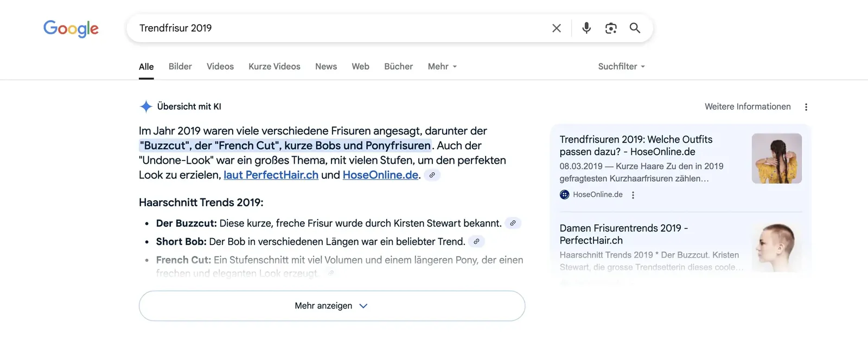Open Weitere Informationen link

[748, 107]
